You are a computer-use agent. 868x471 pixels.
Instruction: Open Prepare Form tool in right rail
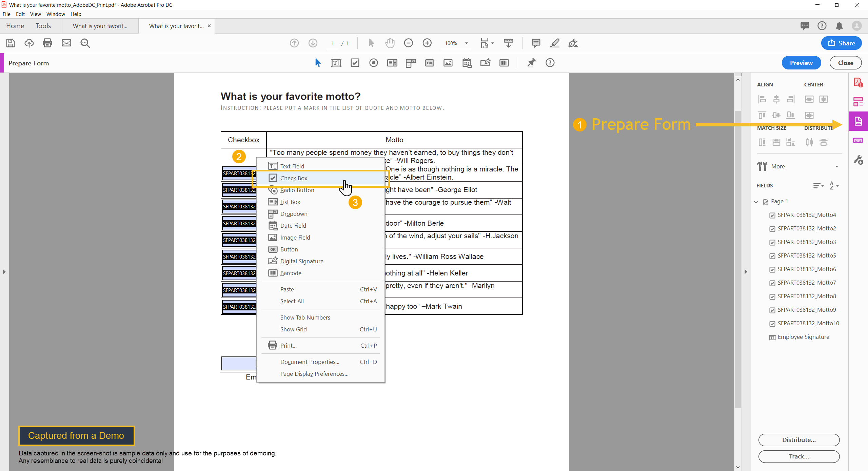tap(858, 121)
